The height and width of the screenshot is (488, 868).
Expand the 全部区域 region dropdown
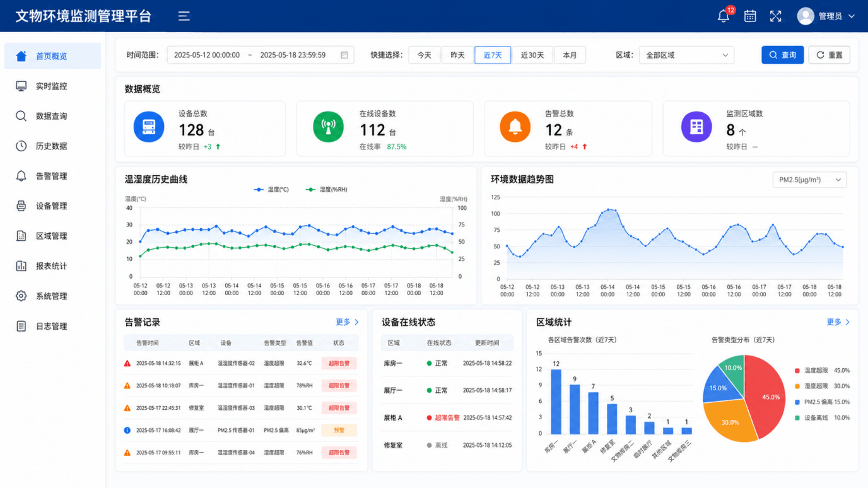click(x=686, y=55)
